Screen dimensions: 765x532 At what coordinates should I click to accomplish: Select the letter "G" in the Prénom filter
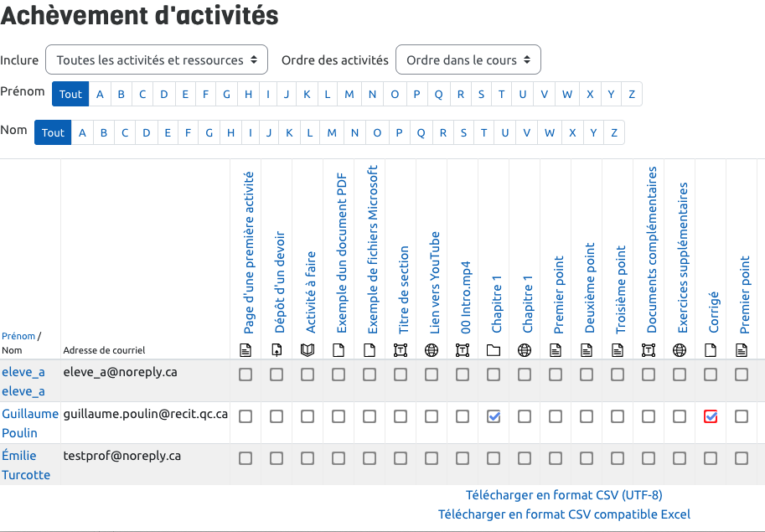pyautogui.click(x=226, y=94)
